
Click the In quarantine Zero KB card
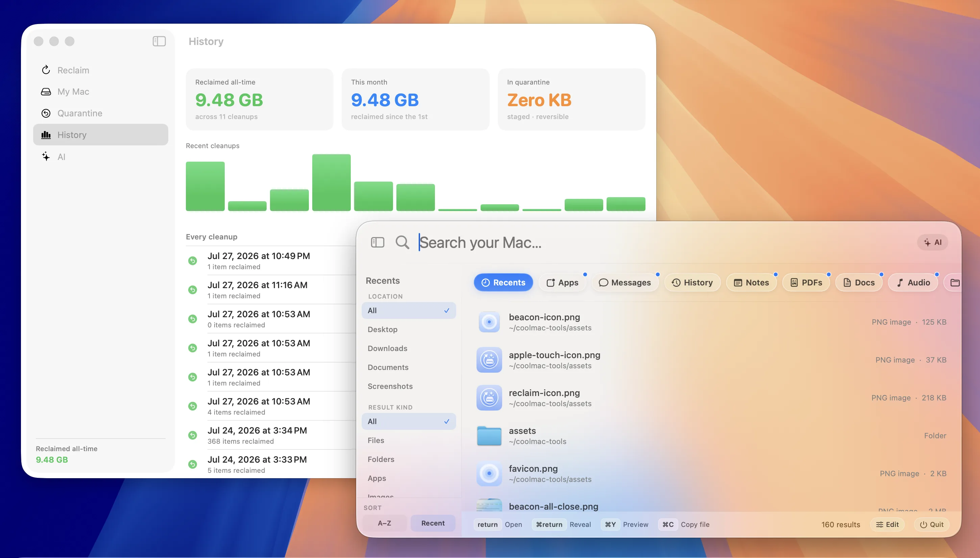click(x=571, y=99)
